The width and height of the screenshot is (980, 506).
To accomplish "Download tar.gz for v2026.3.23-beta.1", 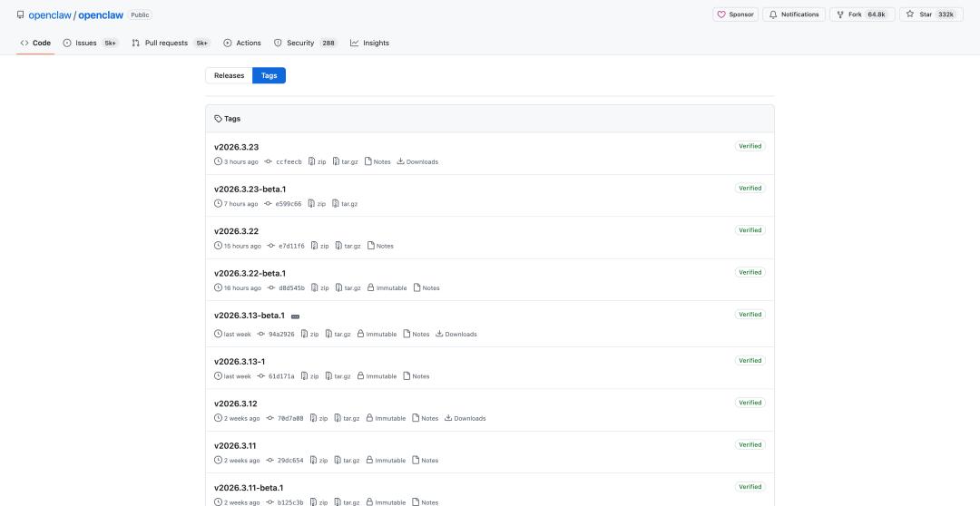I will 345,204.
